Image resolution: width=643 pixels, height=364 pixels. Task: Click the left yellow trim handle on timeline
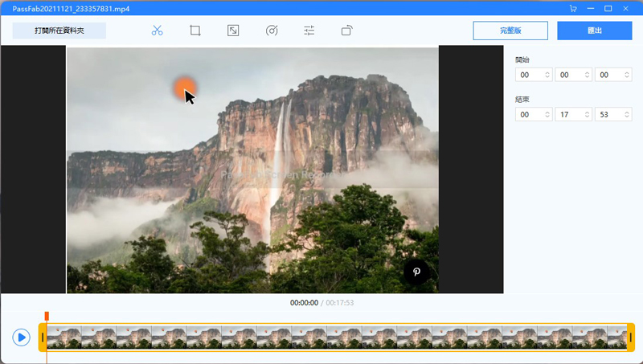pyautogui.click(x=43, y=337)
